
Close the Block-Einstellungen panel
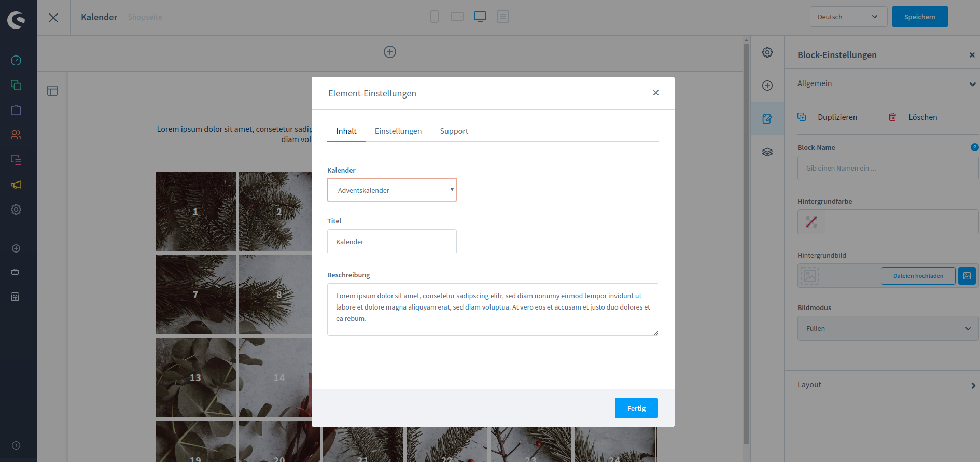(972, 55)
